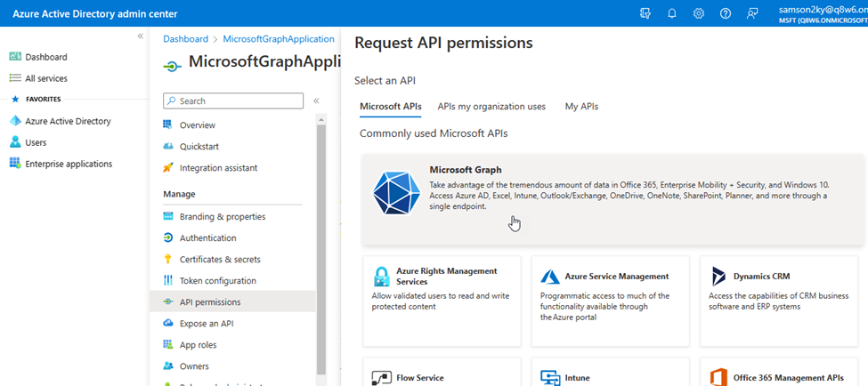The image size is (868, 386).
Task: Switch to APIs my organization uses tab
Action: pos(491,107)
